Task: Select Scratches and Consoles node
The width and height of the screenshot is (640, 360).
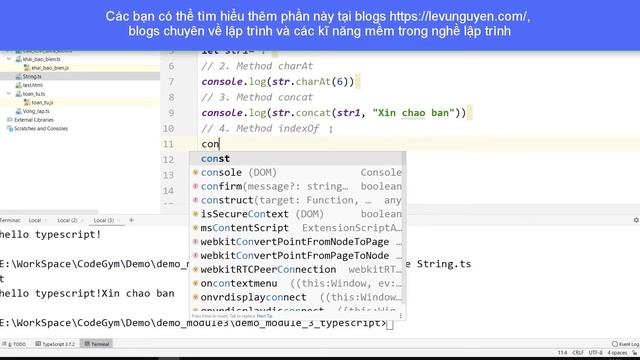Action: pyautogui.click(x=41, y=129)
